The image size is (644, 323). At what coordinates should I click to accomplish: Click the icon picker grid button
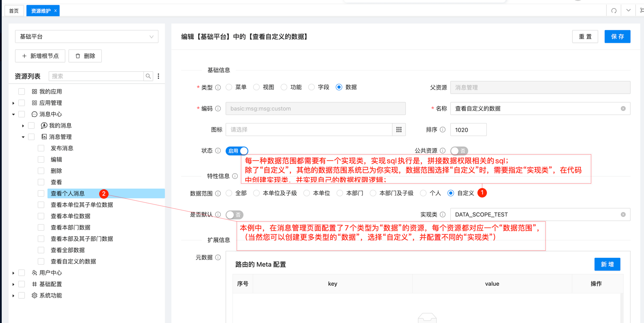tap(399, 130)
